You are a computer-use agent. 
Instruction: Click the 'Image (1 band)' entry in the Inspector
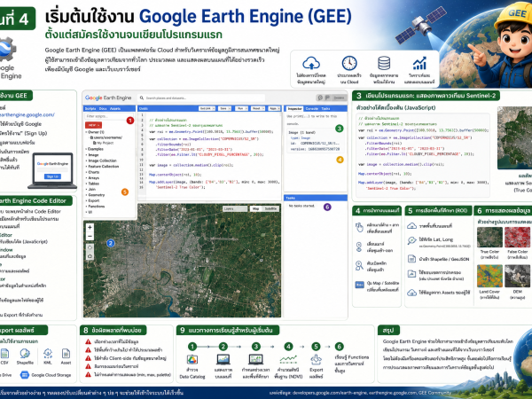(302, 132)
